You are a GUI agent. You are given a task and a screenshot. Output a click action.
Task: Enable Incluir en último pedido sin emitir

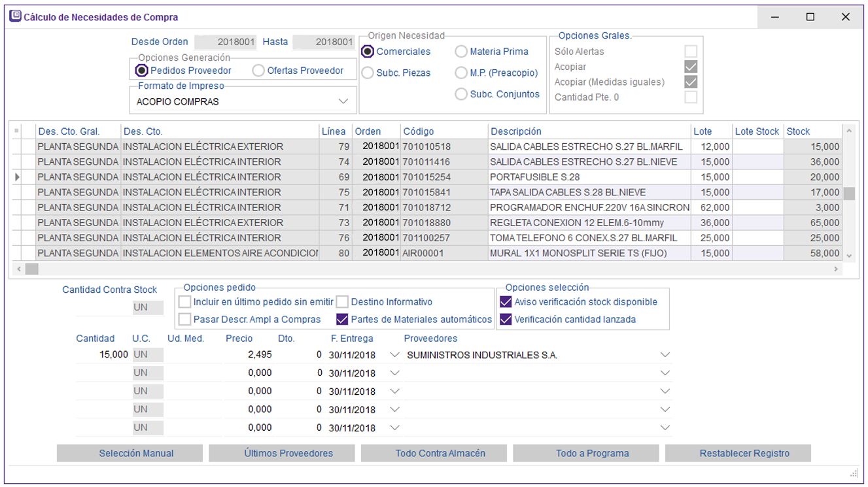pyautogui.click(x=185, y=302)
